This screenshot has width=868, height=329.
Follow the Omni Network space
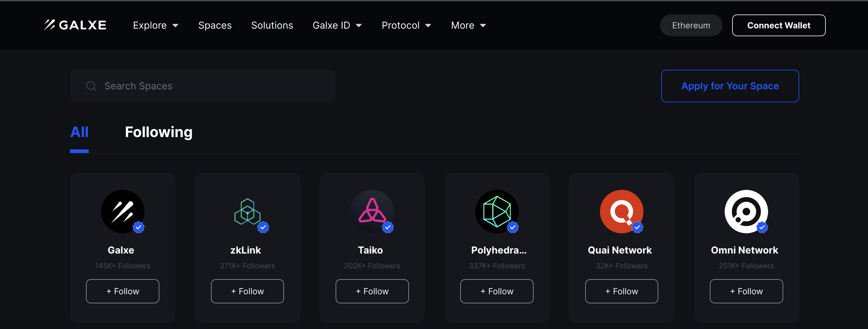tap(746, 291)
